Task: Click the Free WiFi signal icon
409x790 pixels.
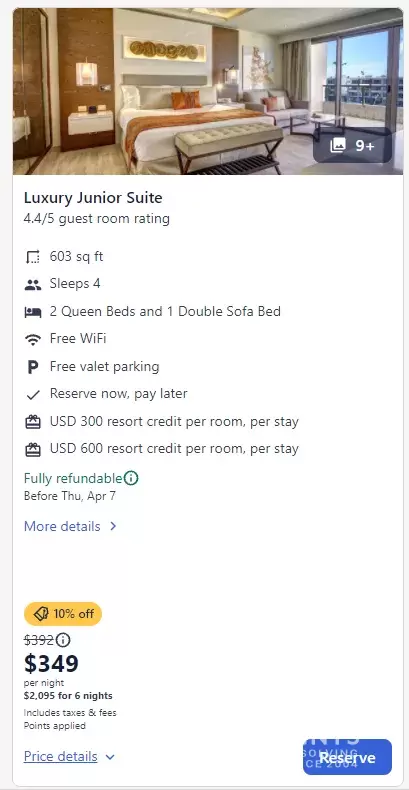Action: coord(32,340)
